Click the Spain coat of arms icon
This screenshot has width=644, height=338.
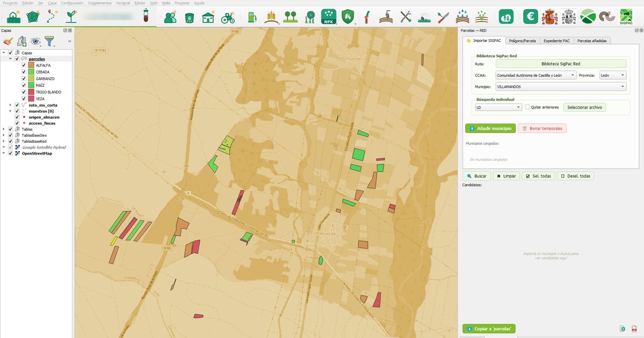tap(550, 17)
